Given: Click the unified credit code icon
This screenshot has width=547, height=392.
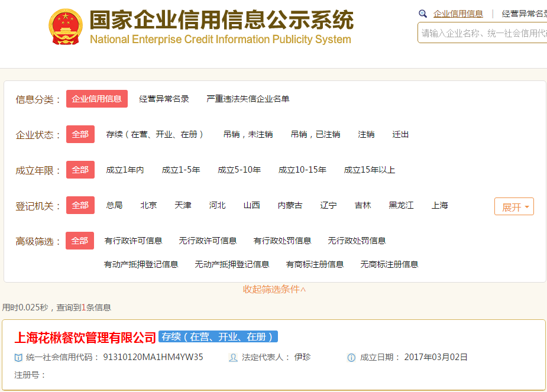Looking at the screenshot, I should pos(19,357).
